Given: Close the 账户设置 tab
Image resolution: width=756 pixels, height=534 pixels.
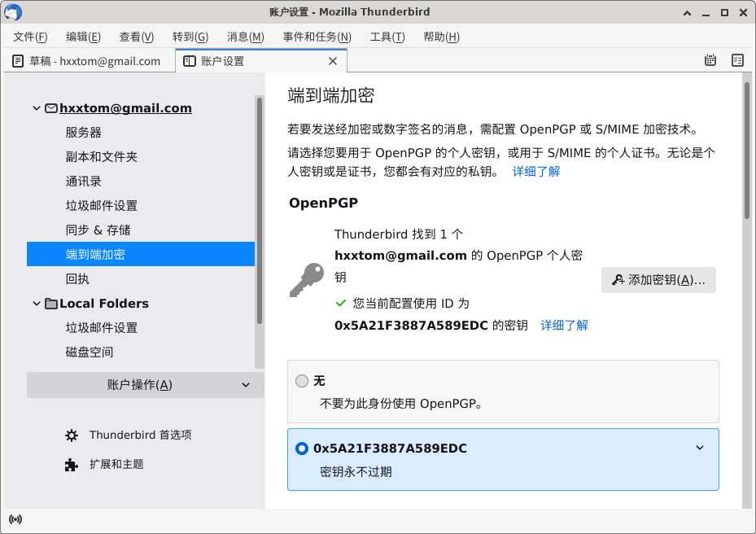Looking at the screenshot, I should (333, 61).
